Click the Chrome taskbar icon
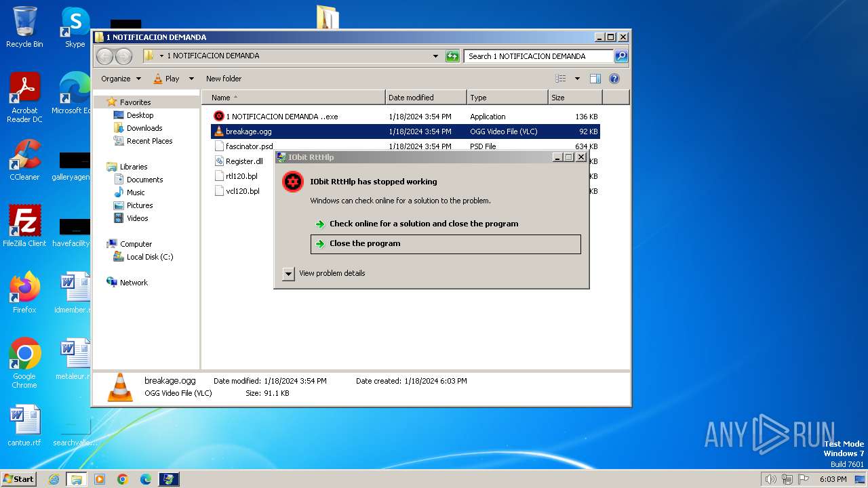 point(123,479)
